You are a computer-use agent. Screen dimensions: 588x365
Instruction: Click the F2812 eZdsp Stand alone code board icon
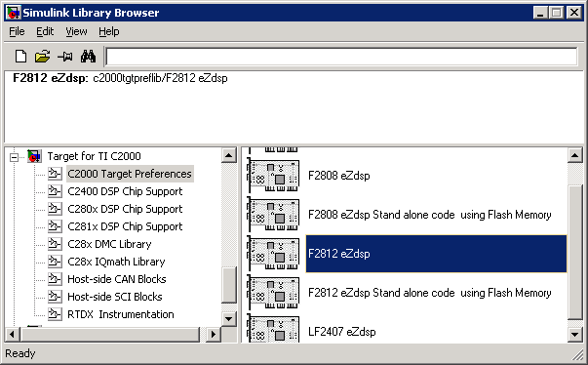coord(273,292)
